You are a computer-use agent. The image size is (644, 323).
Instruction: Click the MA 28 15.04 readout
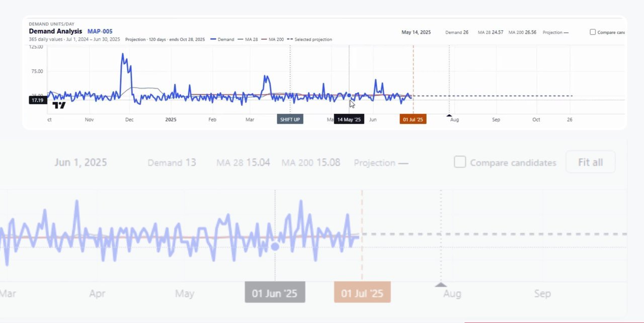point(243,162)
